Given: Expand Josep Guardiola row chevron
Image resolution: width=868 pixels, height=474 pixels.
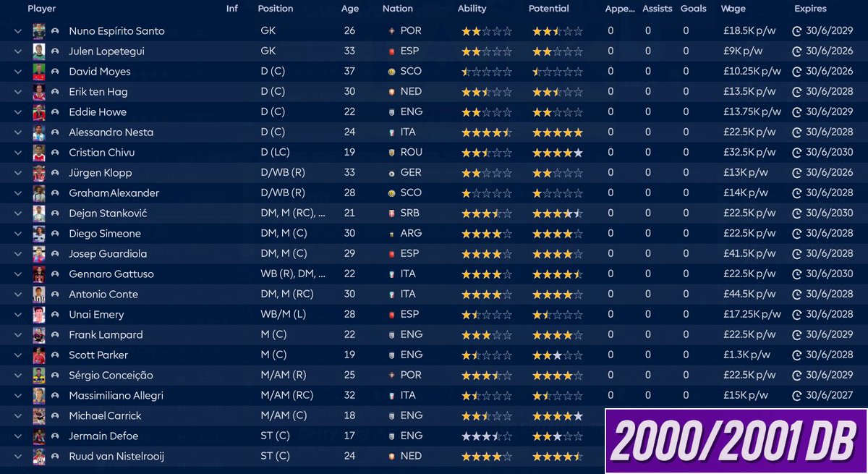Looking at the screenshot, I should (17, 254).
